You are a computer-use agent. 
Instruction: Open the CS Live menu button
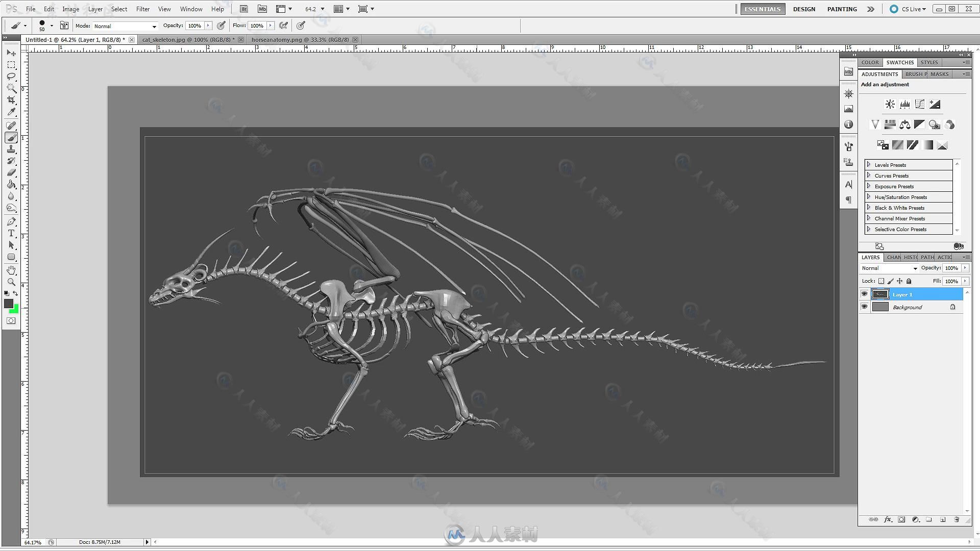908,9
